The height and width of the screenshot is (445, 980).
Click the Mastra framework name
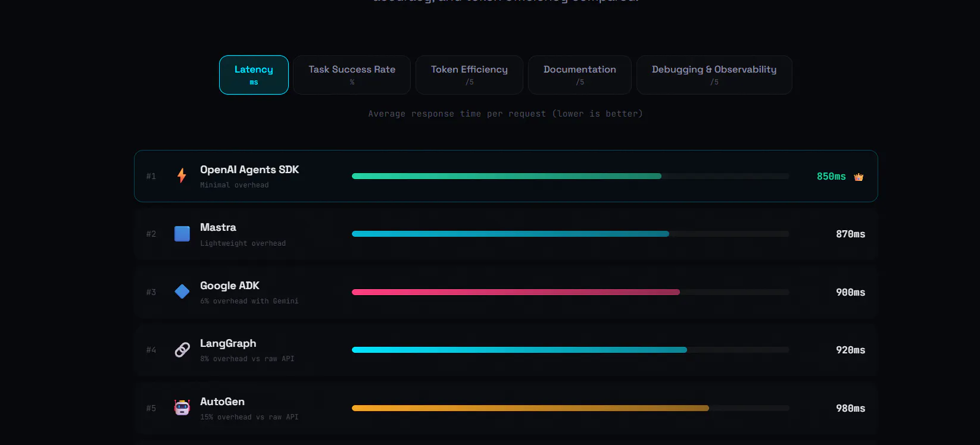coord(218,227)
